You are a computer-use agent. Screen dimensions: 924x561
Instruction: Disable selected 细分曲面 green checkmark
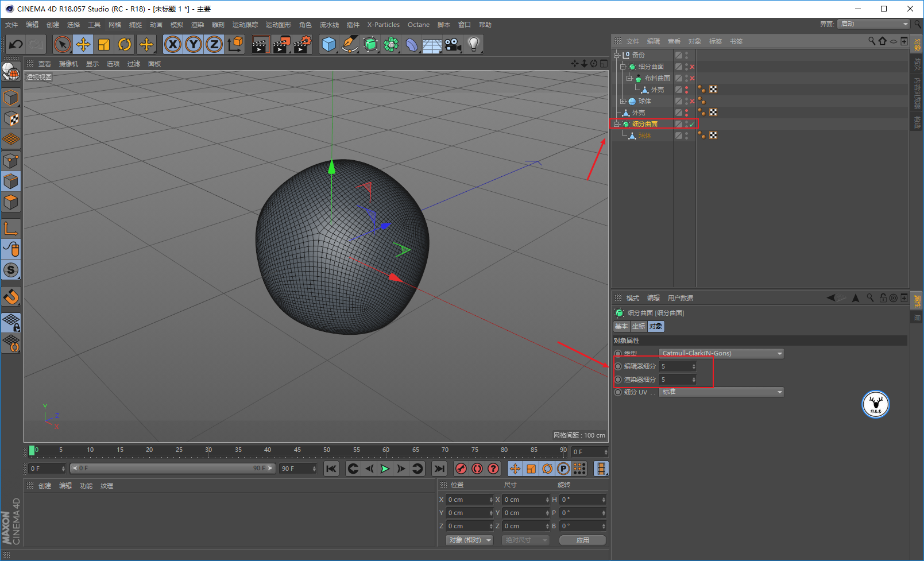pos(692,124)
